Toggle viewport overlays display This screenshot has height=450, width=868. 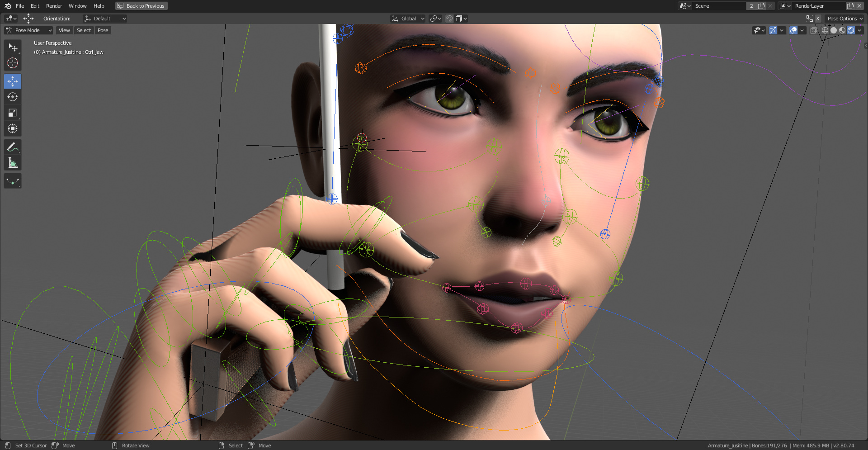(793, 30)
